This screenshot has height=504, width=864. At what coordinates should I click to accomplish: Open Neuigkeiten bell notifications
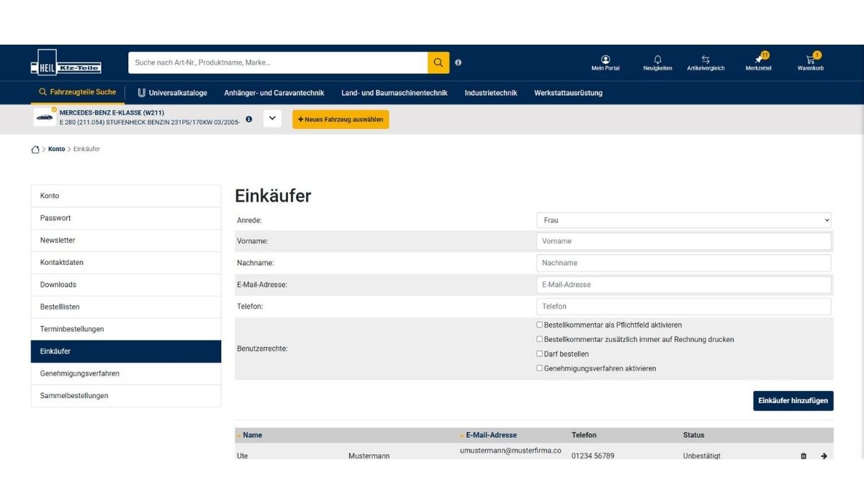click(657, 60)
